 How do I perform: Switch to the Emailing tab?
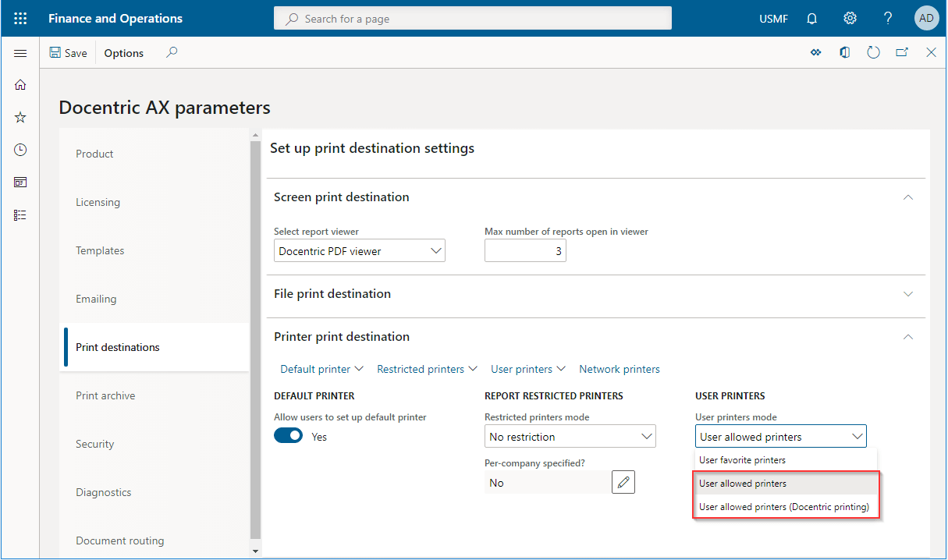(154, 299)
